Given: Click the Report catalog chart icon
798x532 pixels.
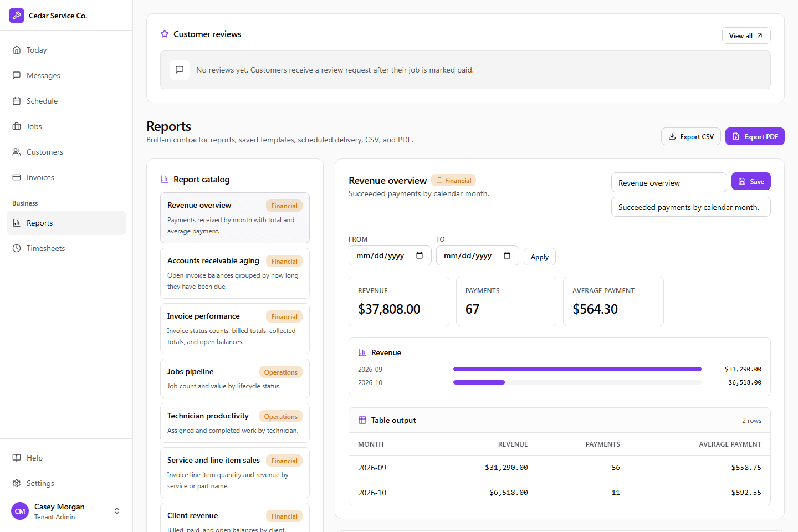Looking at the screenshot, I should coord(165,179).
